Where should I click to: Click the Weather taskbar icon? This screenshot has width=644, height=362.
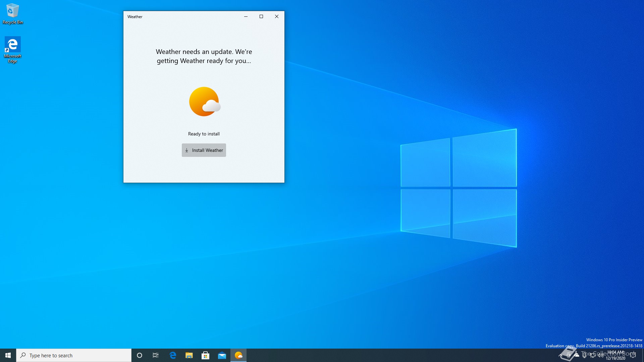238,355
